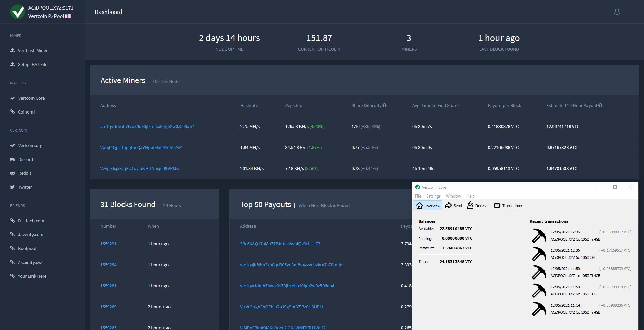This screenshot has width=644, height=330.
Task: Switch to the Overview tab label in Vertcoin Core
Action: click(x=432, y=206)
